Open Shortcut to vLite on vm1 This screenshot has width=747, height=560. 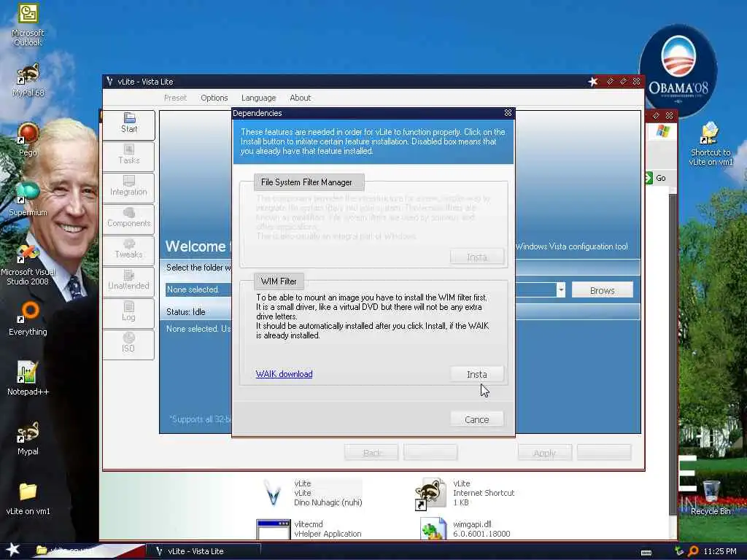click(711, 144)
